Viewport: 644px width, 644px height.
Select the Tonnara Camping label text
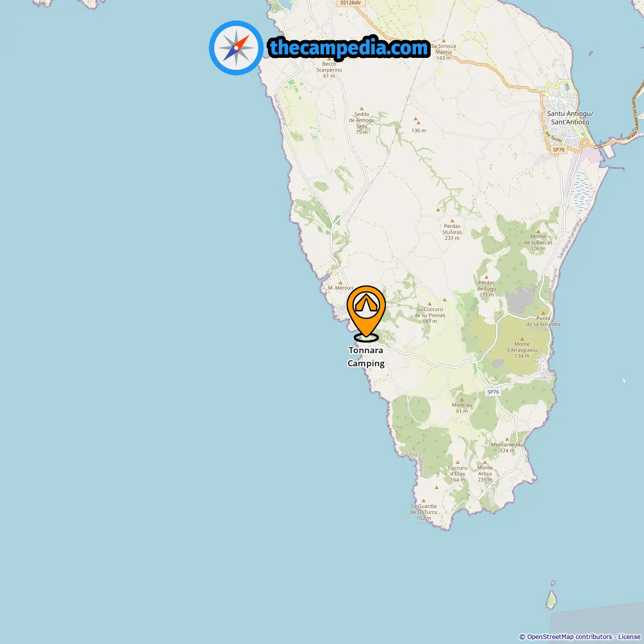point(366,357)
